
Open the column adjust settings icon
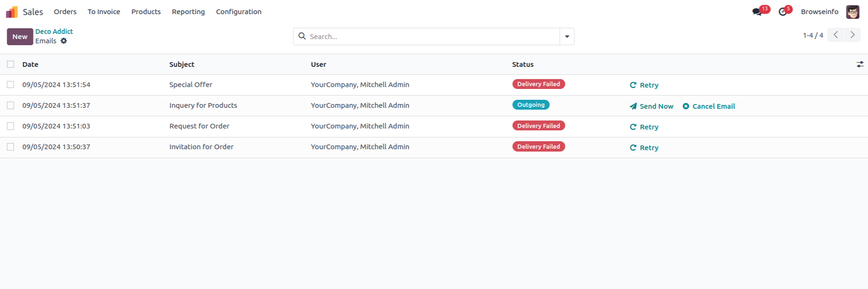pos(860,64)
